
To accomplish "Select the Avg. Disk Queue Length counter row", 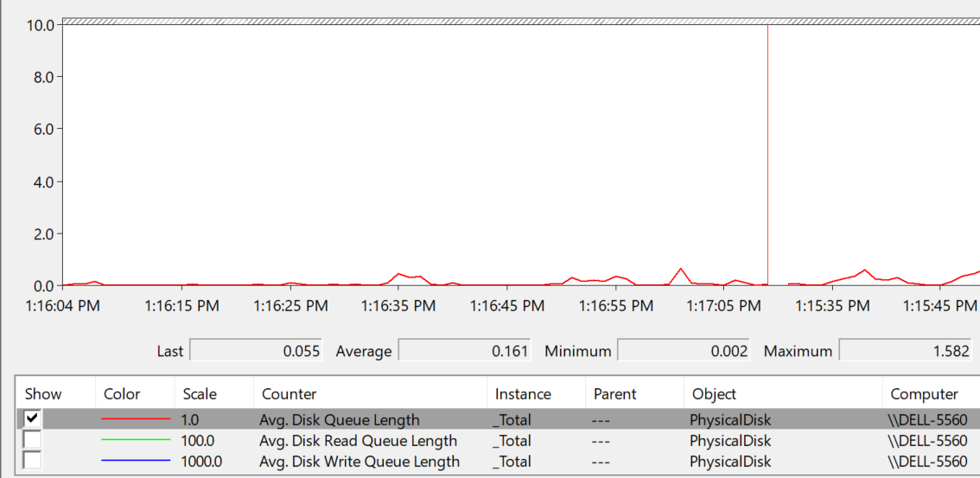I will pyautogui.click(x=498, y=419).
